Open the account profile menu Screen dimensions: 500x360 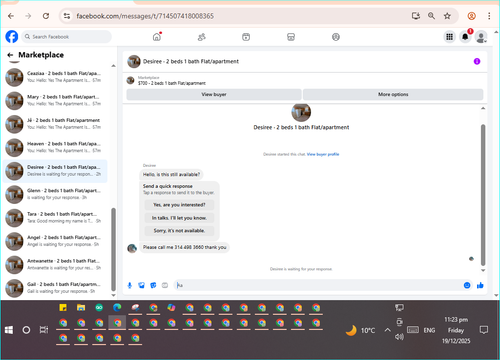[481, 37]
